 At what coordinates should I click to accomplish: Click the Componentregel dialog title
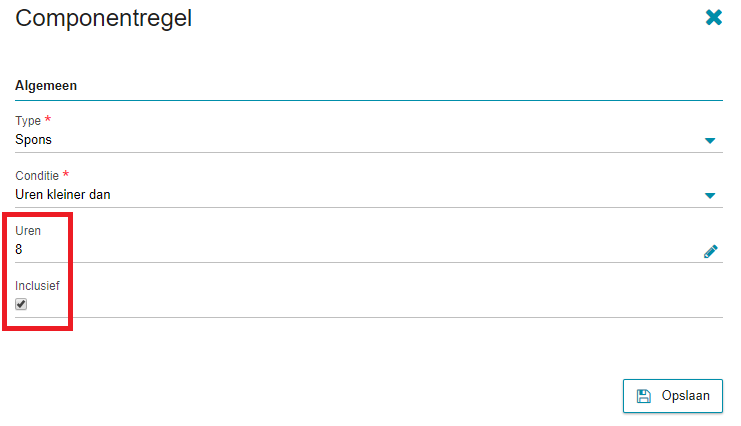(103, 19)
